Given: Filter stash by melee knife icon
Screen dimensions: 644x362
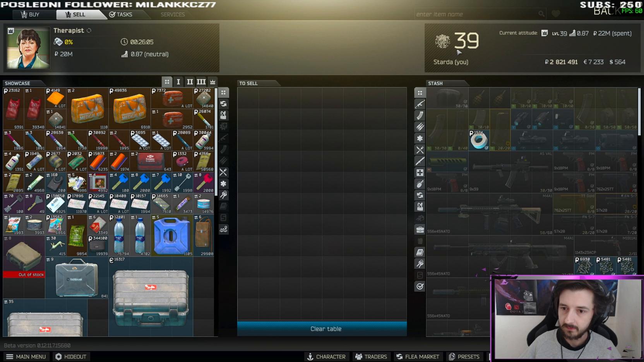Looking at the screenshot, I should click(x=420, y=161).
